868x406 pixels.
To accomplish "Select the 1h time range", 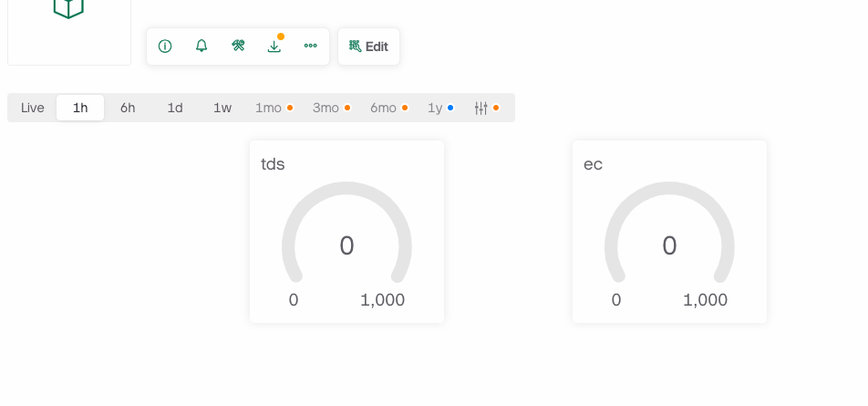I will point(80,108).
